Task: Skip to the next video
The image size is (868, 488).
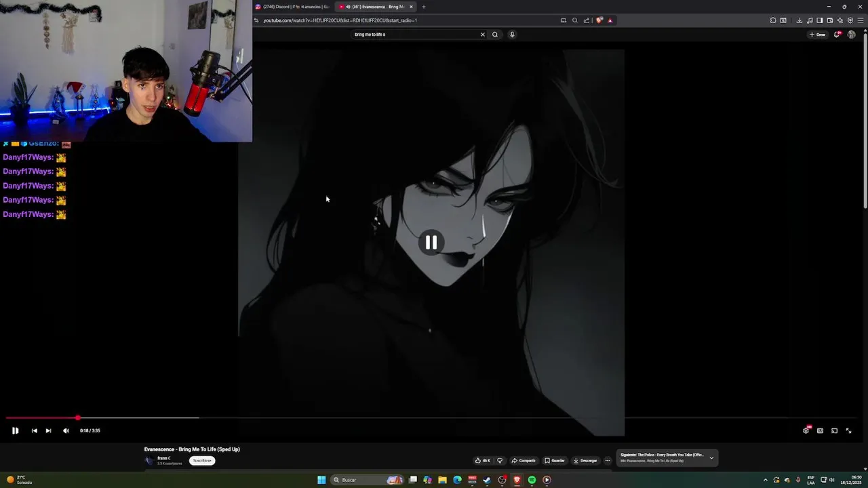Action: [48, 430]
